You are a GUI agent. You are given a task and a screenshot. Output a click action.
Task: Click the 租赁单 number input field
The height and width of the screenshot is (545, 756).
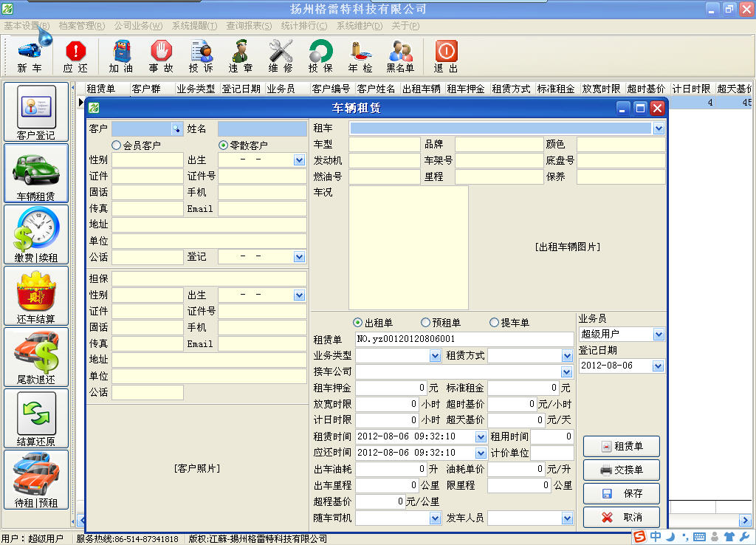(464, 339)
